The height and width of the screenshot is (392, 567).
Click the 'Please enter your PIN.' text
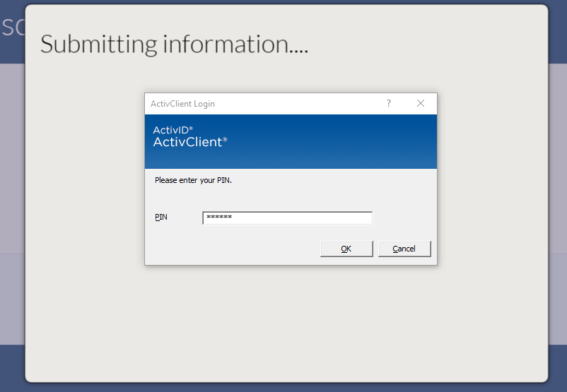pos(193,180)
